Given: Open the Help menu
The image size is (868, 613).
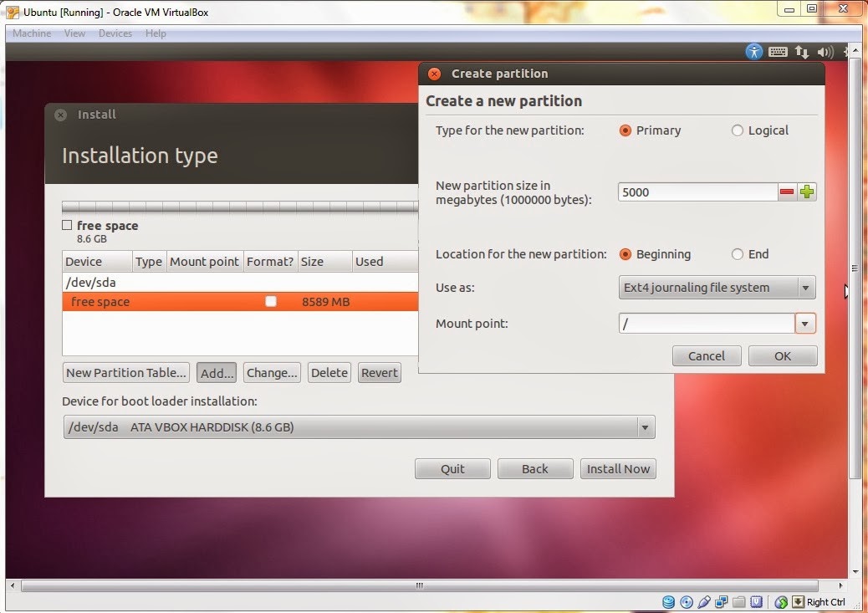Looking at the screenshot, I should 156,33.
